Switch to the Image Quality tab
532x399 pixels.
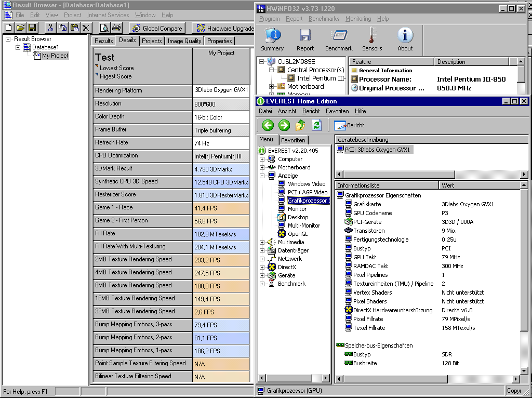tap(184, 41)
